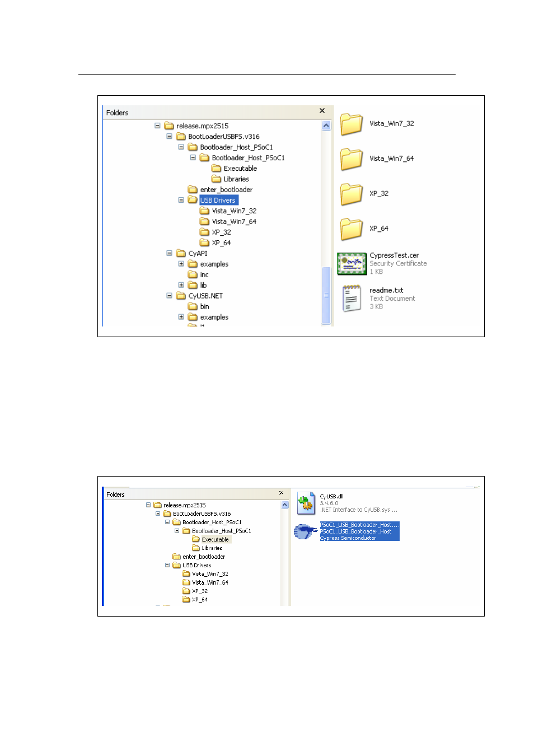Click BootLoaderUSBFS.v316 folder icon in CyUSB.dll window tree

[167, 514]
